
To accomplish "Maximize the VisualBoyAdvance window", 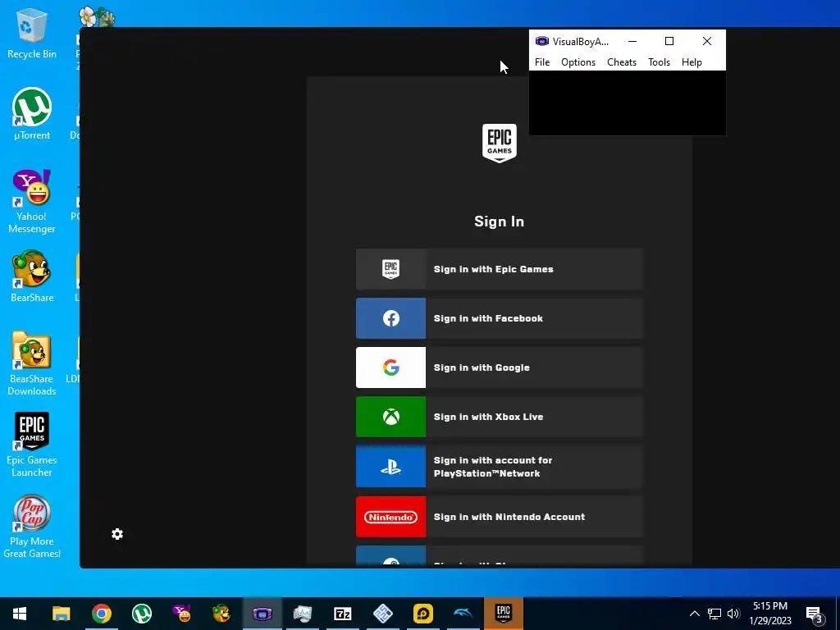I will point(669,41).
